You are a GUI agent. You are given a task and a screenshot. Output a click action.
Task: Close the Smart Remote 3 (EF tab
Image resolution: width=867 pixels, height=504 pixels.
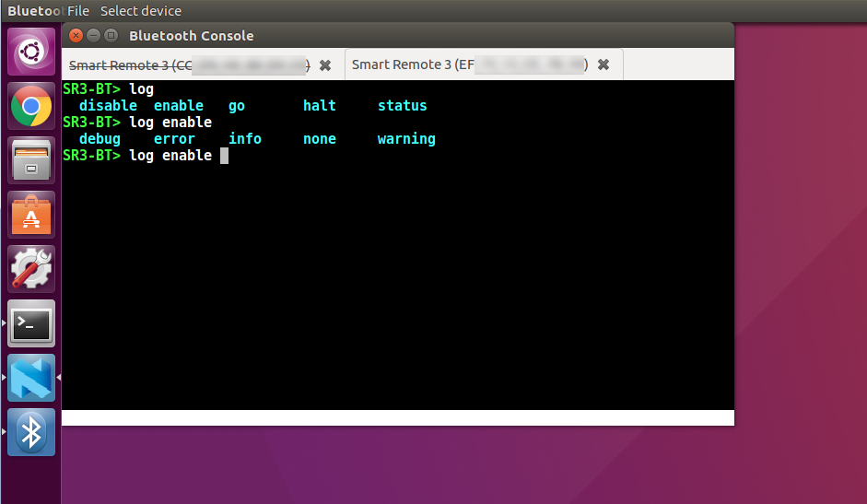click(x=603, y=64)
